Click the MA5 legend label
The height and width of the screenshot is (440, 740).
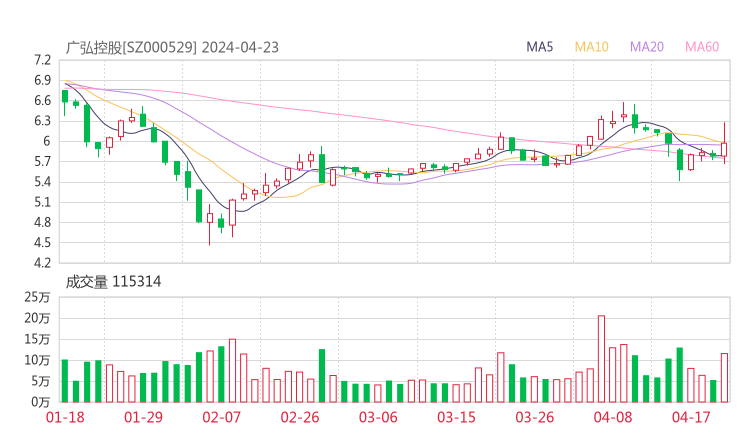[x=539, y=47]
